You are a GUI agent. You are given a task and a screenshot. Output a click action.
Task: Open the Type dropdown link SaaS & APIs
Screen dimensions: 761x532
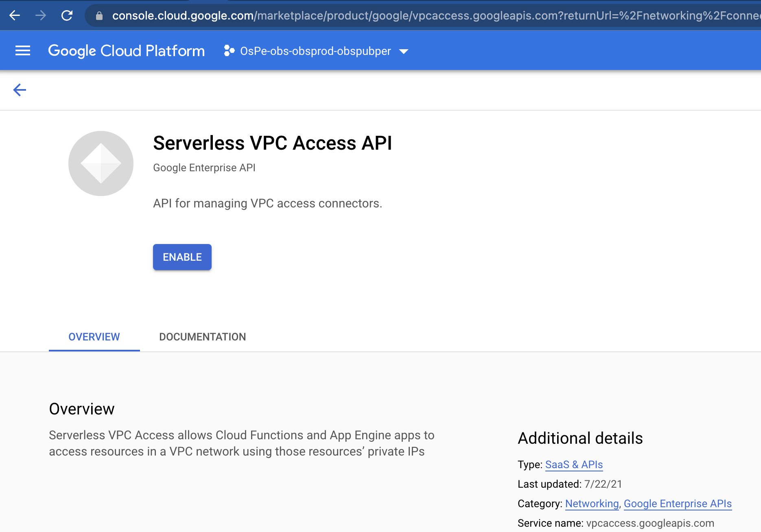(x=573, y=464)
